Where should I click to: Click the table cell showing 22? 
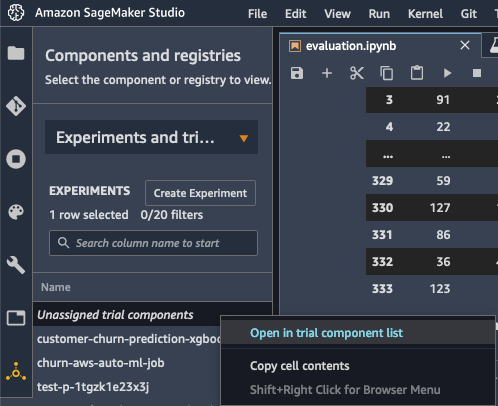point(443,127)
